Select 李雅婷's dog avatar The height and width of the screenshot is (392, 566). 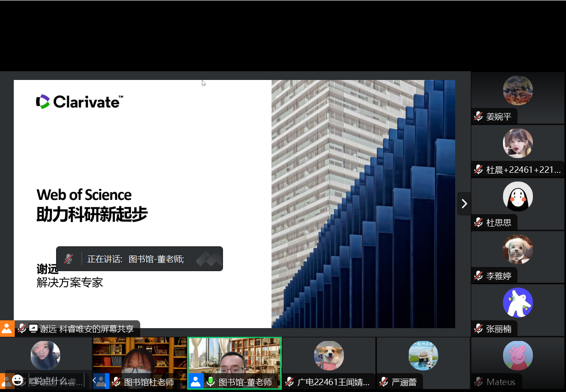[x=518, y=250]
